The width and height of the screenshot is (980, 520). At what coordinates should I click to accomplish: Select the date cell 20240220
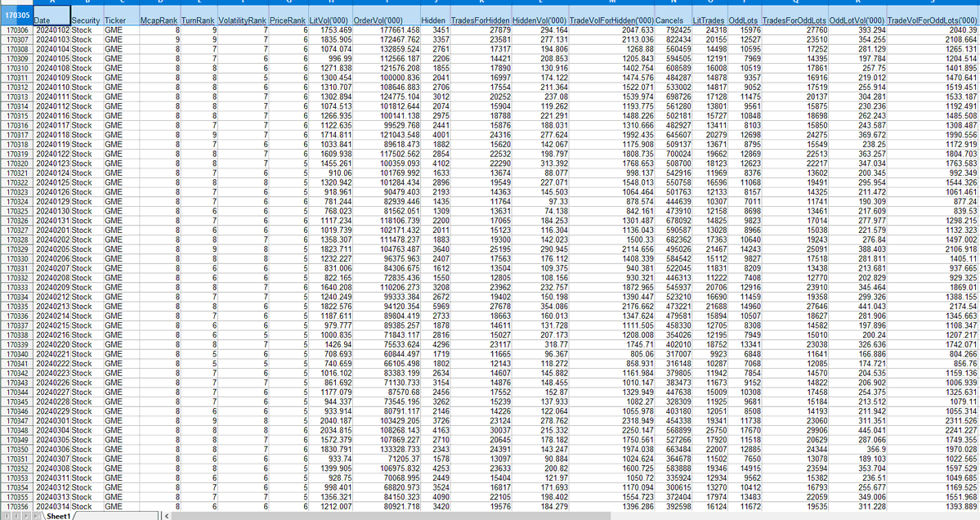click(x=52, y=344)
